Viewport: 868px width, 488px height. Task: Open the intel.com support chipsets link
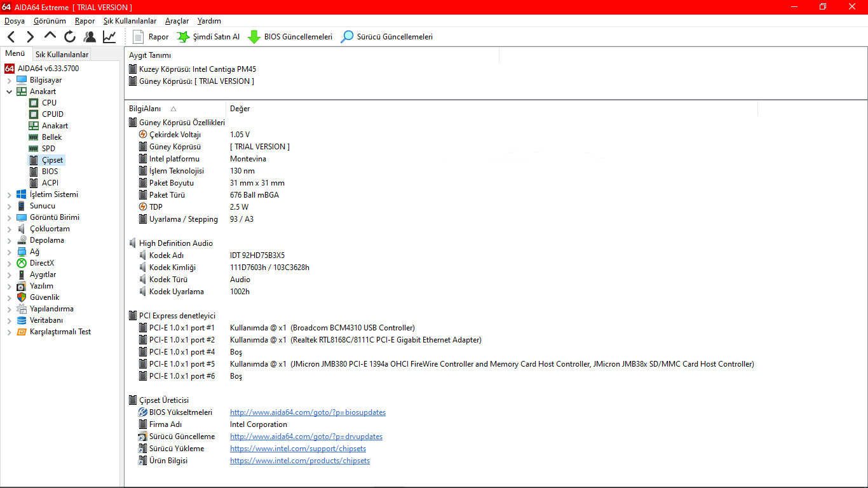297,449
